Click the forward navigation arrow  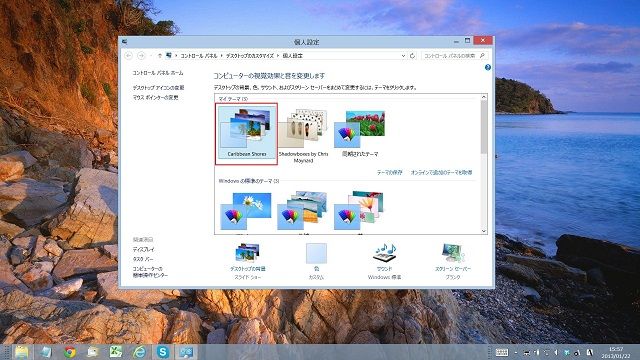(x=141, y=56)
